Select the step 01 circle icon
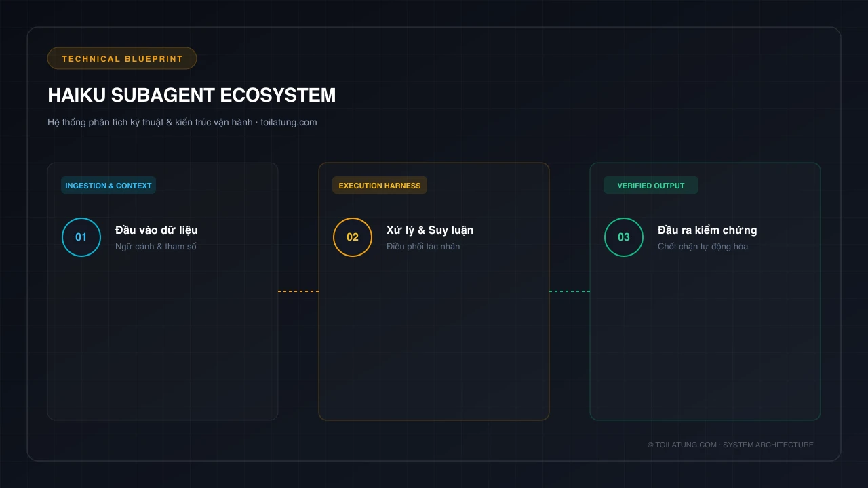Viewport: 868px width, 488px height. click(x=81, y=237)
